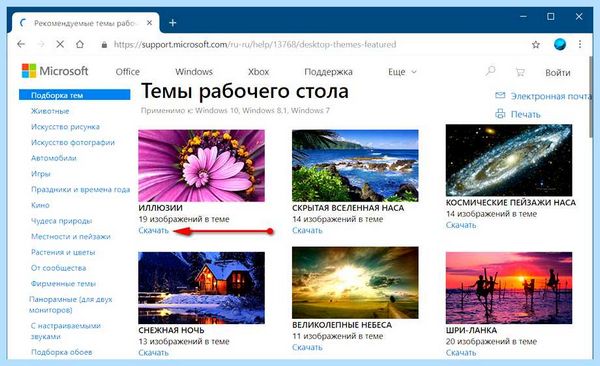
Task: Click '20 изображений в теме' text
Action: tap(491, 341)
